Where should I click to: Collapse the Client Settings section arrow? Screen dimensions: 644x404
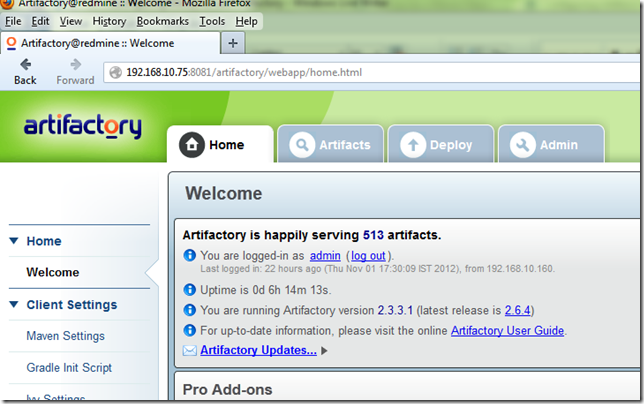coord(14,304)
